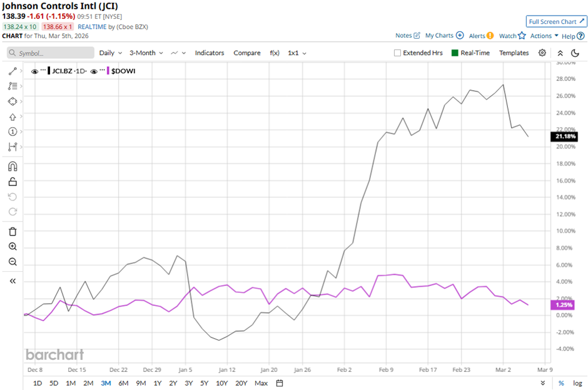Launch Full Screen Chart

tap(556, 22)
